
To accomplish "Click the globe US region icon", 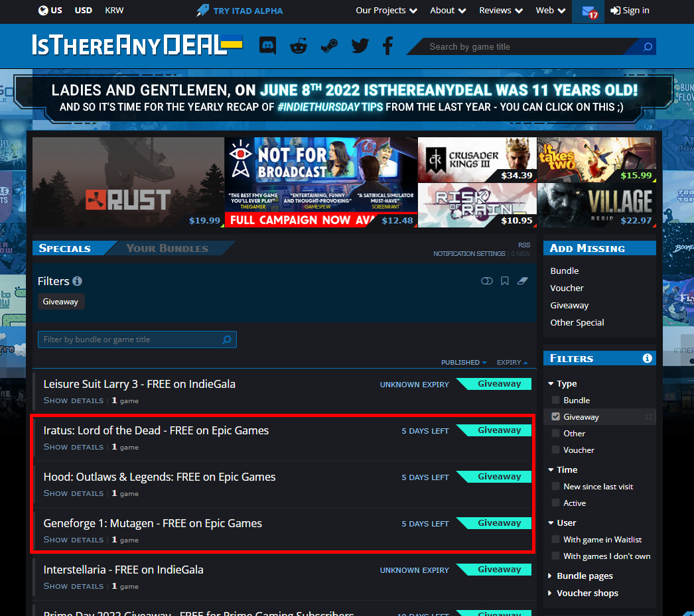I will tap(43, 10).
